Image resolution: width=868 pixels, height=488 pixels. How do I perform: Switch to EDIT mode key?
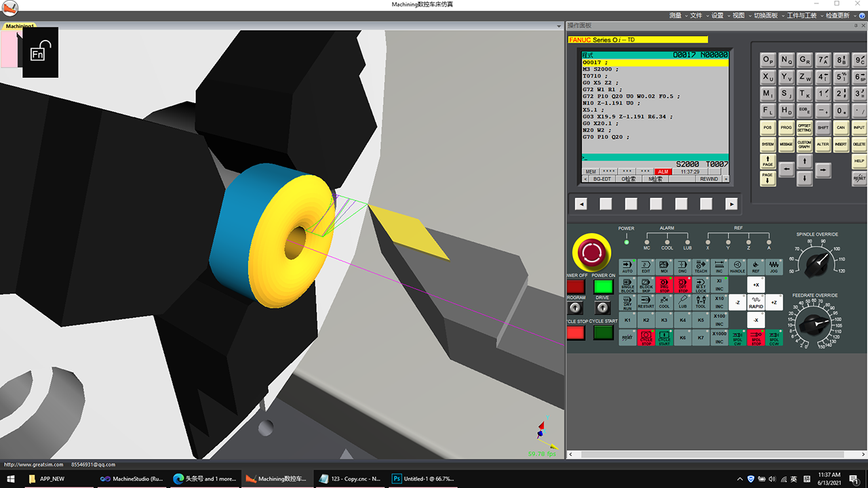pyautogui.click(x=646, y=267)
